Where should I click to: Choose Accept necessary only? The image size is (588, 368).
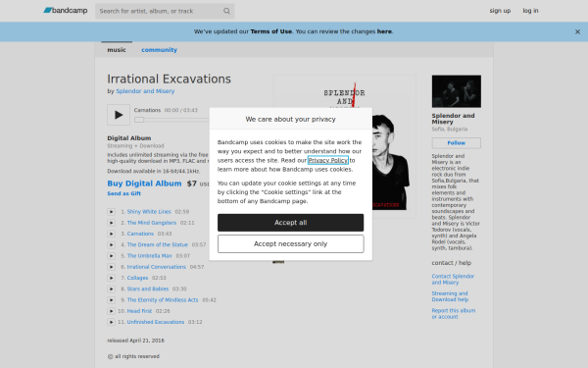tap(291, 243)
